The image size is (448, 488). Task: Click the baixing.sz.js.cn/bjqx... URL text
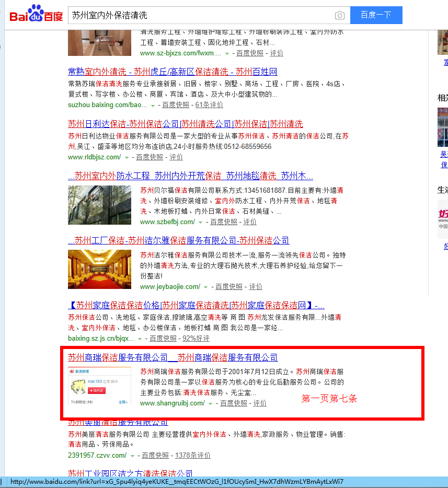[101, 338]
